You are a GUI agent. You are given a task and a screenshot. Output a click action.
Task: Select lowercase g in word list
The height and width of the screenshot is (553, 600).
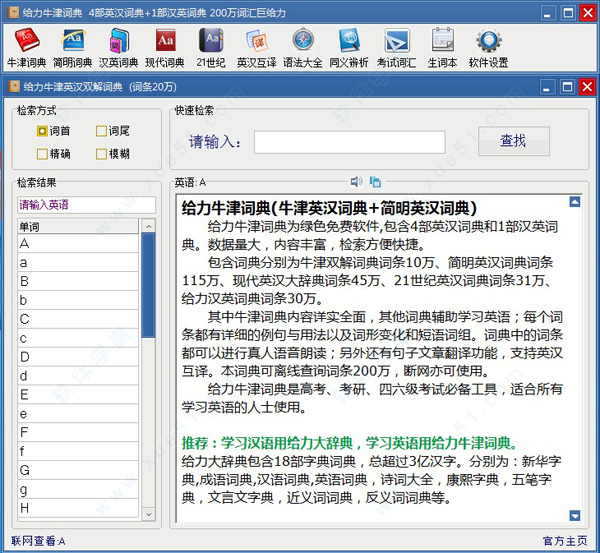(78, 489)
